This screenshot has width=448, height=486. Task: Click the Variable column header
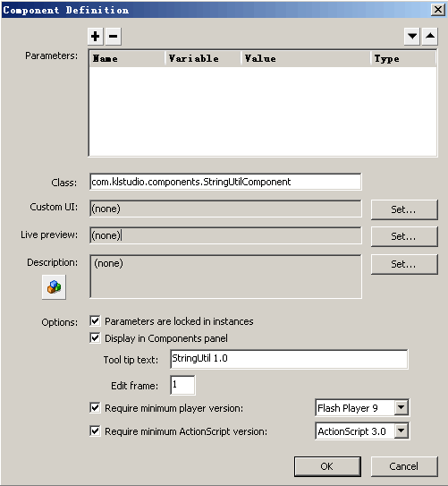[203, 58]
